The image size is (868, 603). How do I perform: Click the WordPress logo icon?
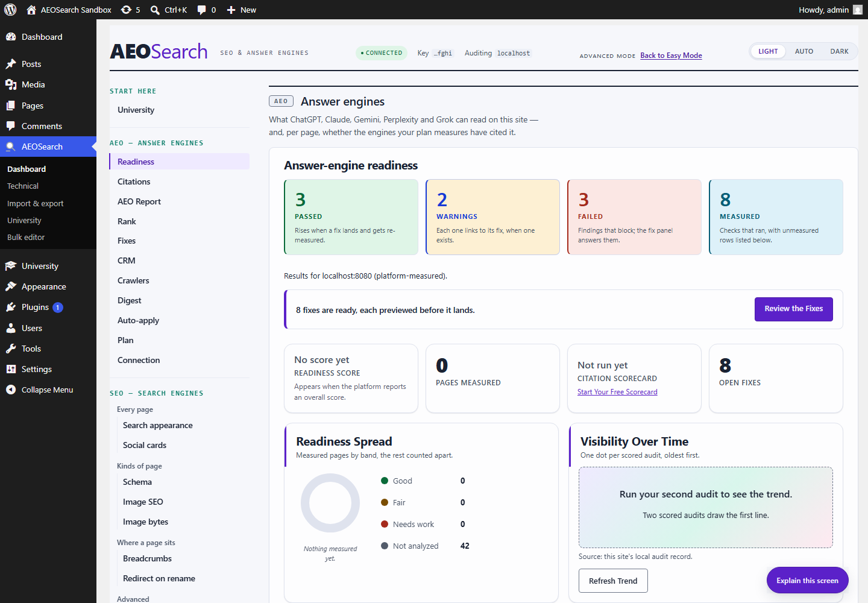11,10
